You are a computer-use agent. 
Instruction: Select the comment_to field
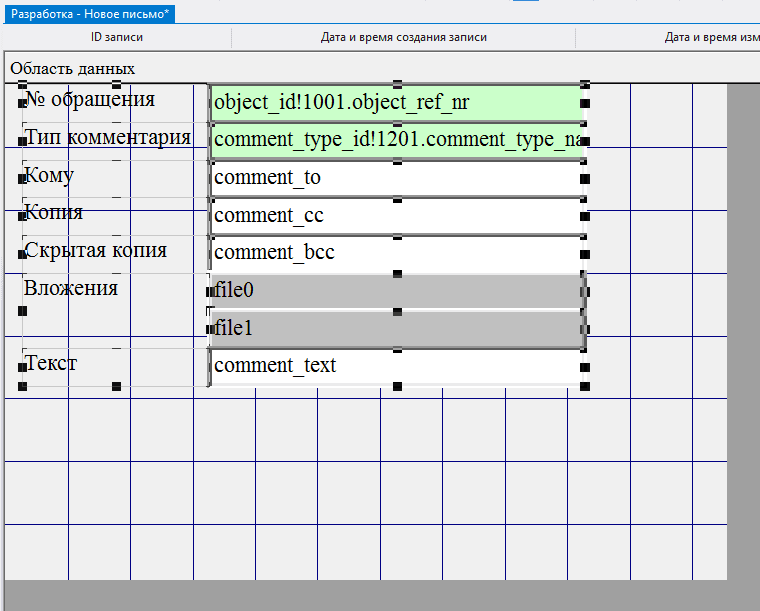(396, 178)
